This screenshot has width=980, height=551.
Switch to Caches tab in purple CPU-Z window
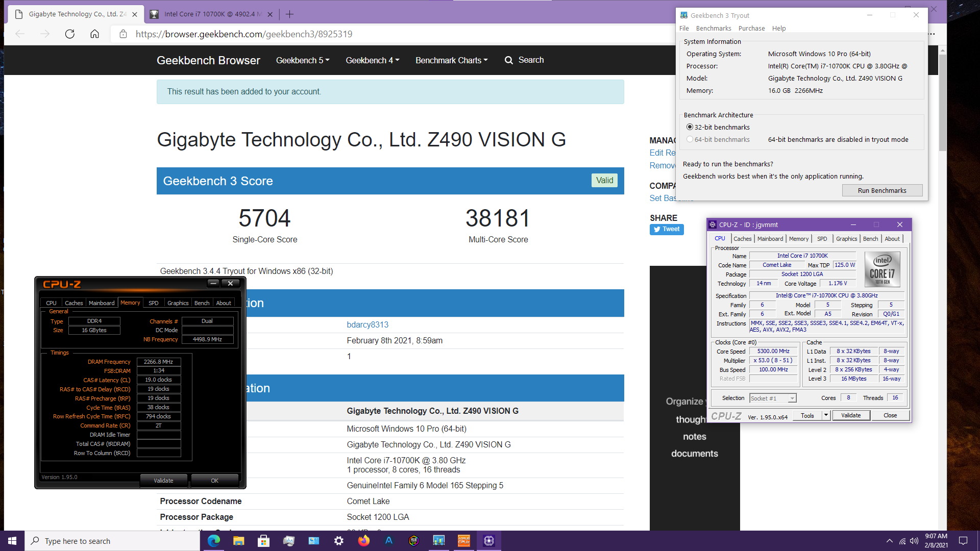point(742,239)
